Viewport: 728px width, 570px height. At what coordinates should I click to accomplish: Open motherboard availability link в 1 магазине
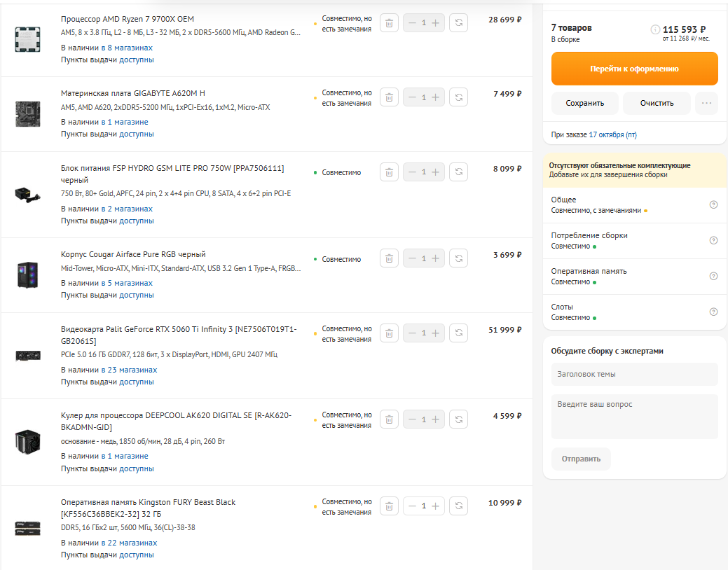(125, 122)
